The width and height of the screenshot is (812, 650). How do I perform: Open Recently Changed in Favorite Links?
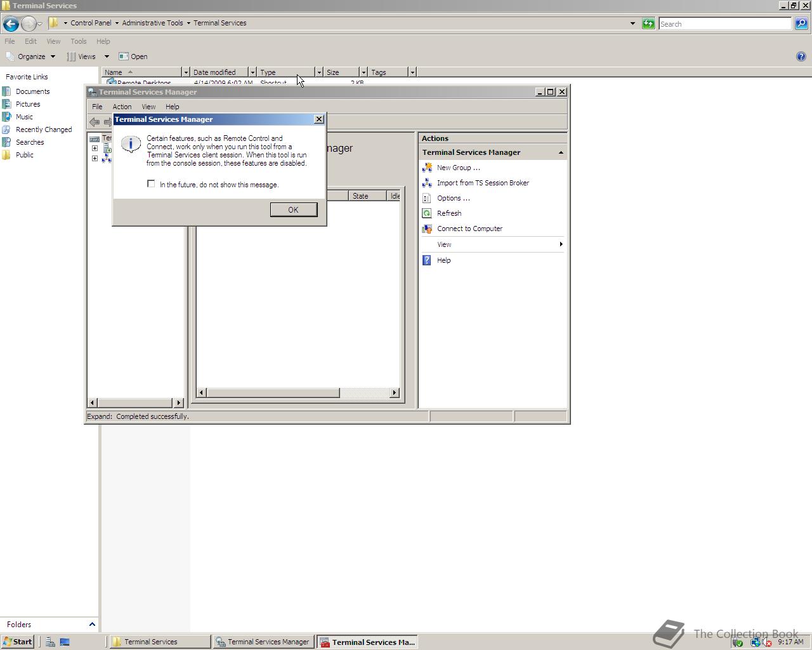point(44,129)
